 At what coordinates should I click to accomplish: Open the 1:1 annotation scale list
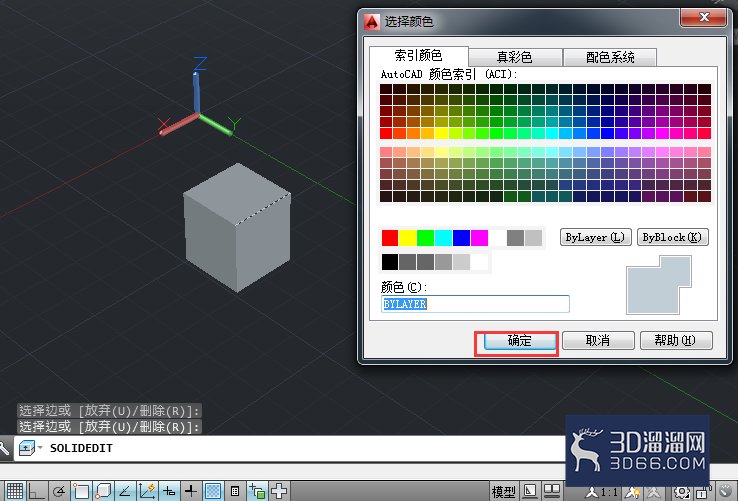[603, 493]
